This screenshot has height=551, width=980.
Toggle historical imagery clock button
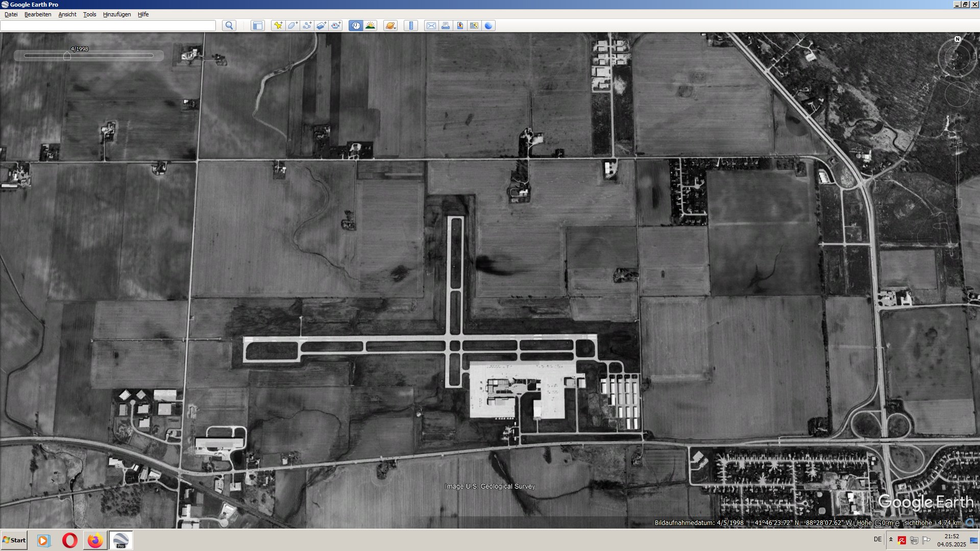click(356, 26)
